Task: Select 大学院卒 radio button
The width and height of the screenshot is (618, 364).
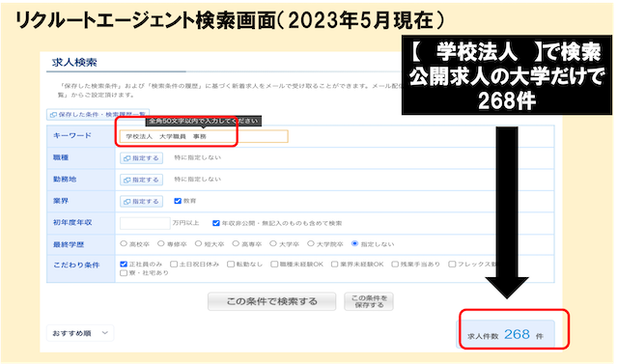Action: click(311, 244)
